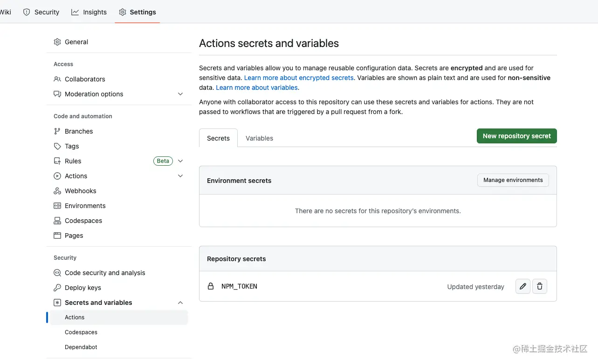Screen dimensions: 598x364
Task: Expand the Rules section chevron
Action: (x=180, y=161)
